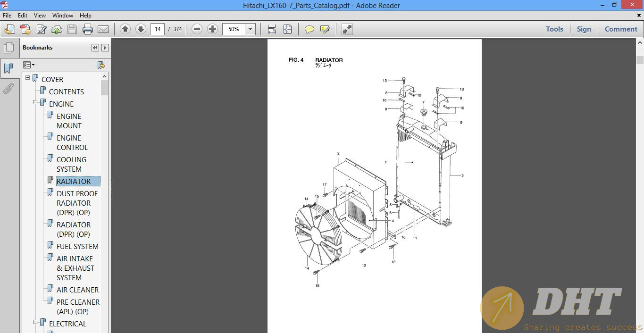
Task: Select the RADIATOR (DPR) (OP) bookmark
Action: [74, 229]
